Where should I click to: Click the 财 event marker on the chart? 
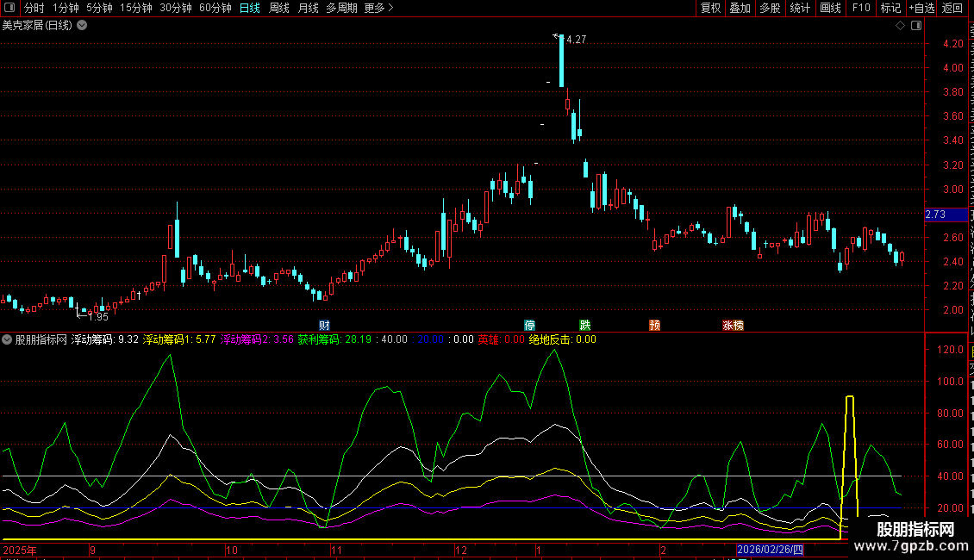324,326
